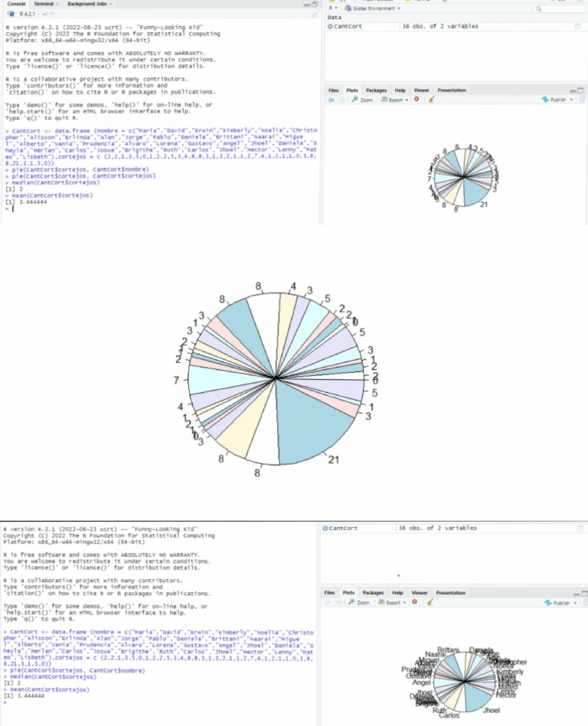This screenshot has height=726, width=588.
Task: Open Plots tab in upper screenshot
Action: [x=352, y=90]
